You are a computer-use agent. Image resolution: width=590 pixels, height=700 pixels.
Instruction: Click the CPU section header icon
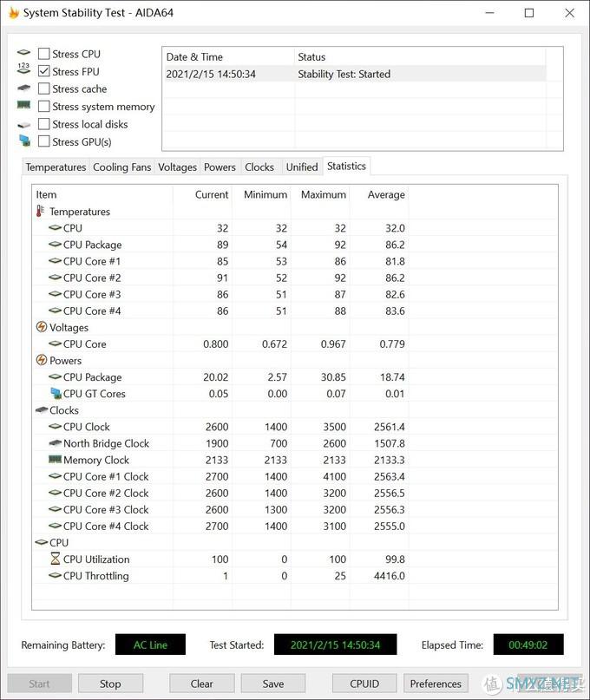(42, 542)
